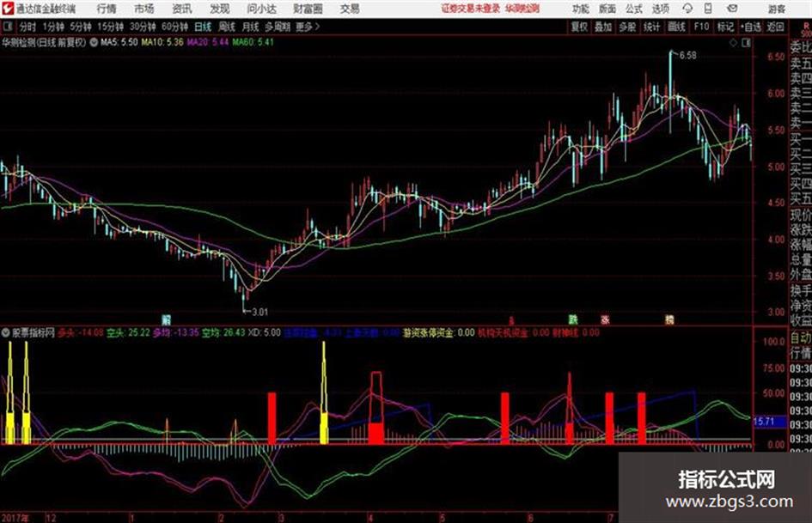
Task: Click the 证券交易未登录 login link
Action: point(471,9)
